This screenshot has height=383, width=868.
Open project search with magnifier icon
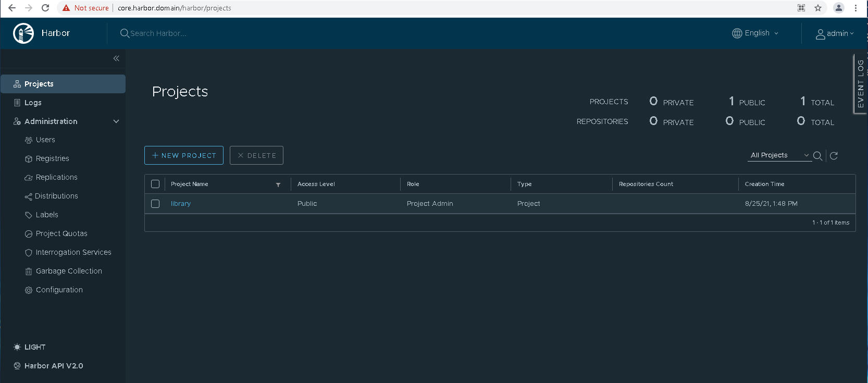(818, 156)
